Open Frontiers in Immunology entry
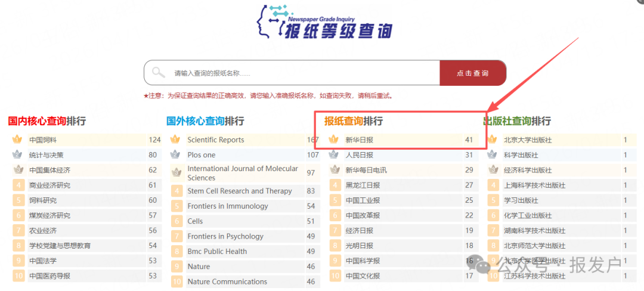 coord(228,206)
